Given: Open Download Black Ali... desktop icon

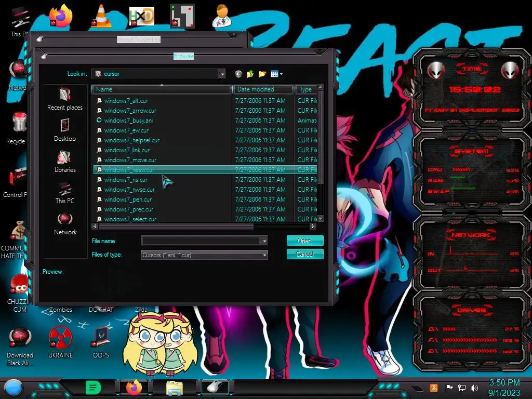Looking at the screenshot, I should [20, 347].
